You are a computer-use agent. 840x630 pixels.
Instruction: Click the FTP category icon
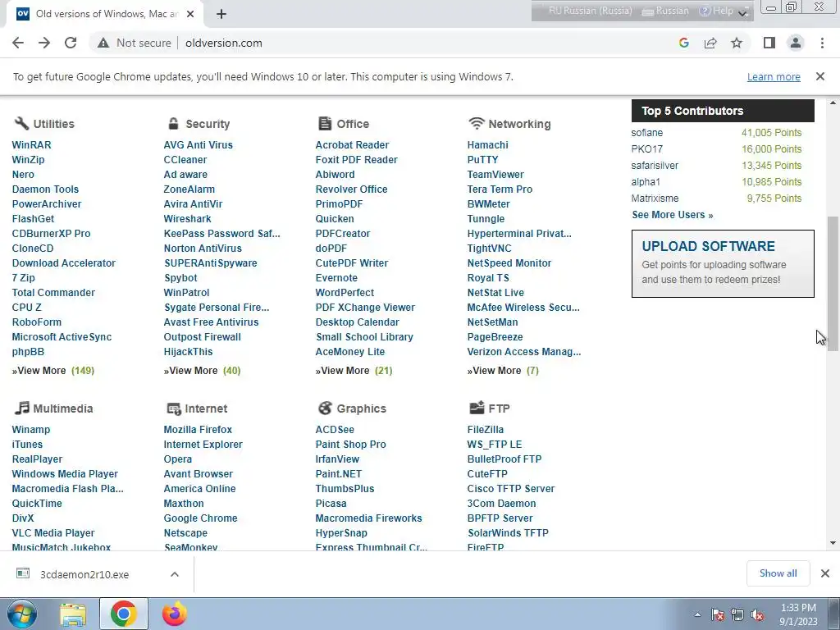point(477,408)
